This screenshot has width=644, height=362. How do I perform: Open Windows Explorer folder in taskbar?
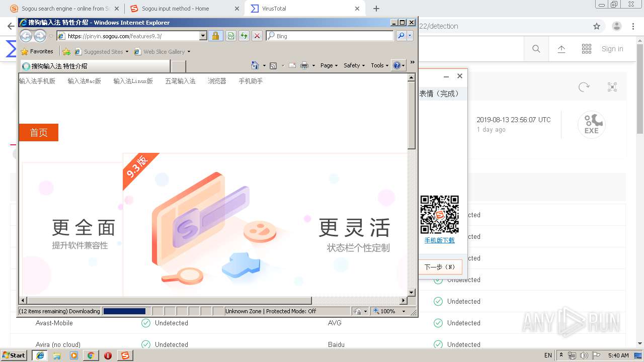point(57,355)
